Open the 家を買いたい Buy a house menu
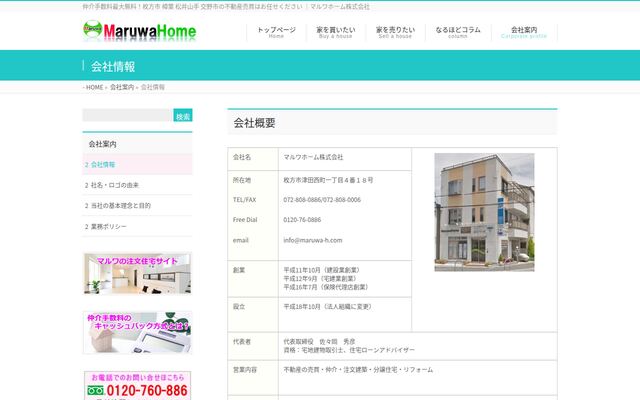The image size is (640, 400). pyautogui.click(x=336, y=32)
